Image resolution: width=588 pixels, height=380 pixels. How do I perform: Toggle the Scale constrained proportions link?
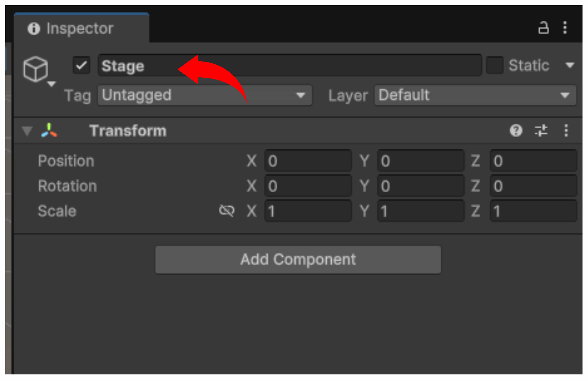click(227, 211)
